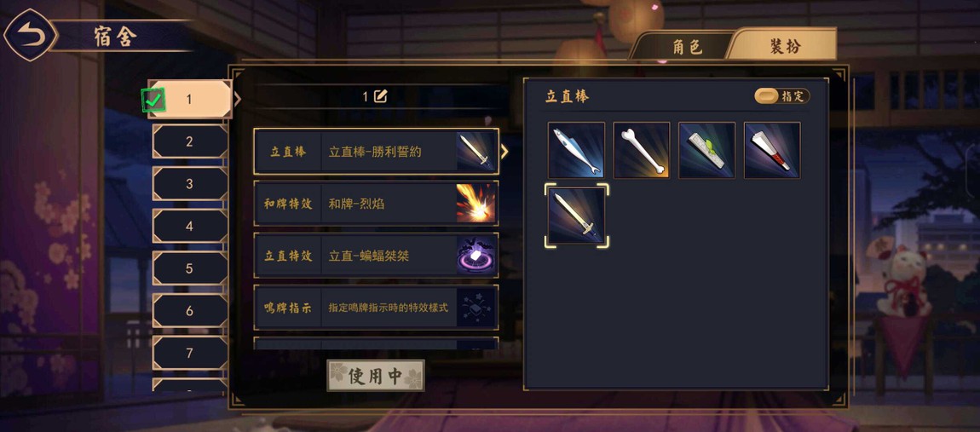Select the golden sword riichi stick
The height and width of the screenshot is (432, 980).
[x=576, y=216]
